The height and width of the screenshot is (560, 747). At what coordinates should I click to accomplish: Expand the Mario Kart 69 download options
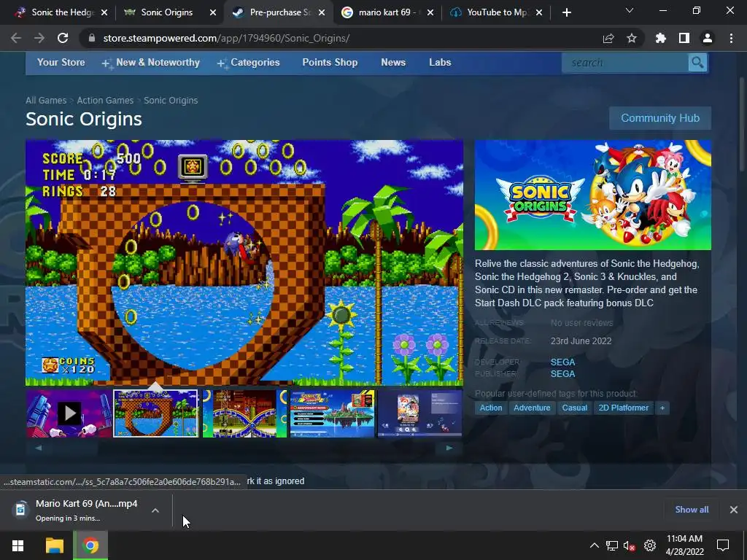coord(155,510)
